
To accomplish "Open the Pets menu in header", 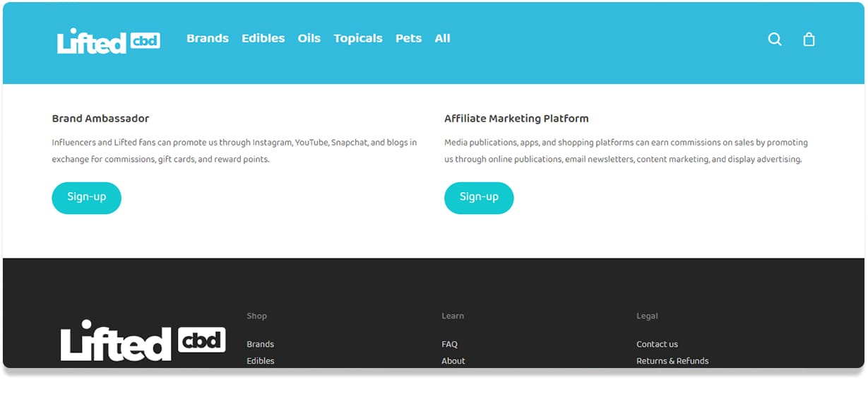I will (x=408, y=38).
